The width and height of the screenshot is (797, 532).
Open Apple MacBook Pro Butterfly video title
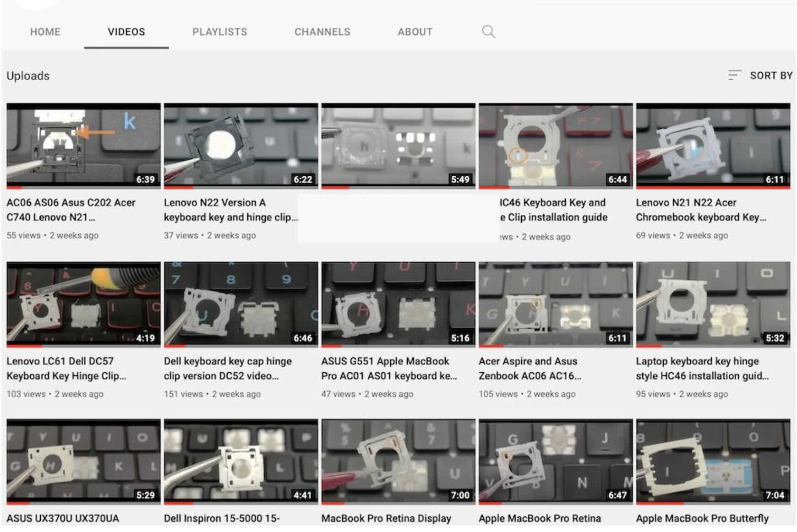coord(702,518)
